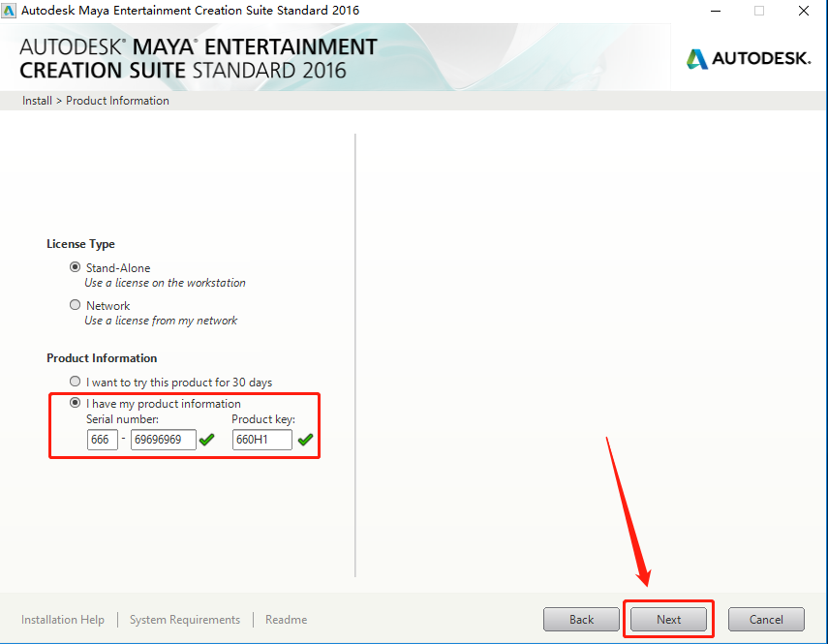Click the Product key field 660H1
Screen dimensions: 828x644
[x=261, y=440]
